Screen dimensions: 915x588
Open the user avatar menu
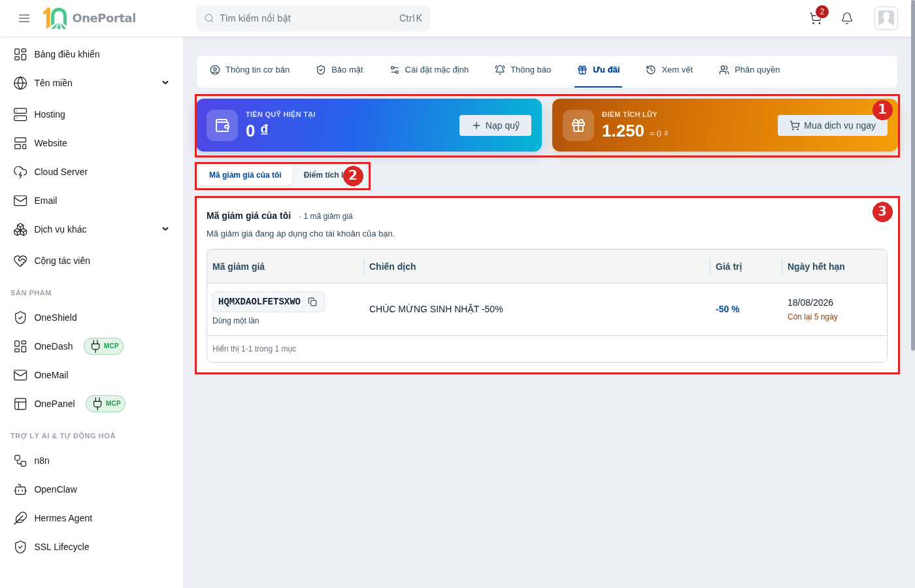(x=886, y=18)
